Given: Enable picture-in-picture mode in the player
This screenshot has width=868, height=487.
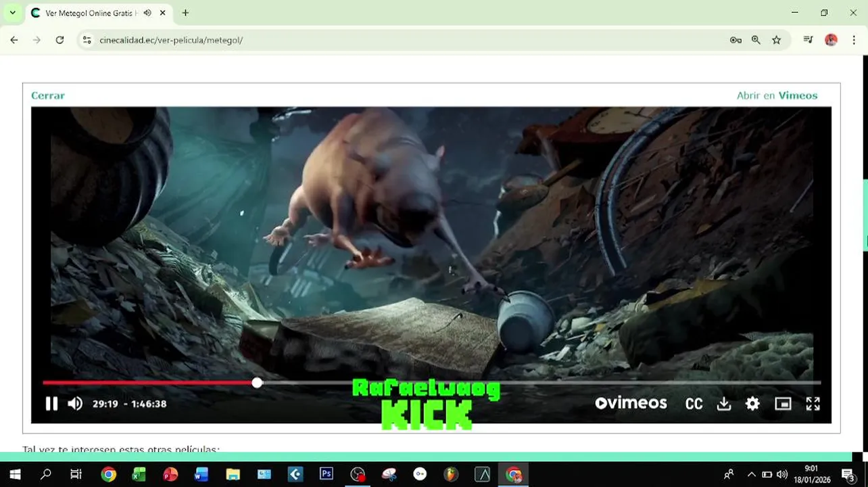Looking at the screenshot, I should click(x=783, y=404).
